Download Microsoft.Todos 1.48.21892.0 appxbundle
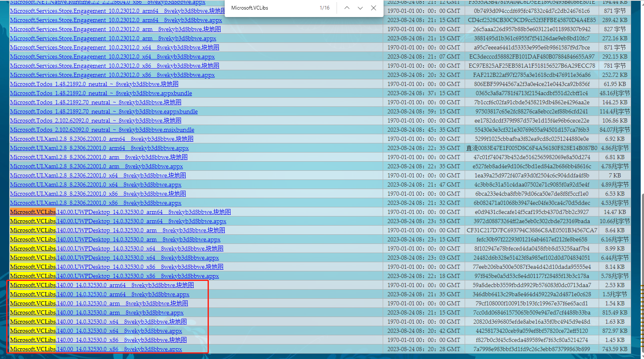644x359 pixels. (x=101, y=93)
